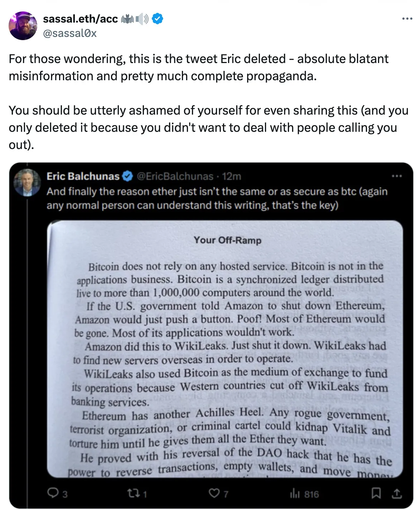Screen dimensions: 420x510
Task: Open sassal.eth profile picture
Action: [23, 26]
